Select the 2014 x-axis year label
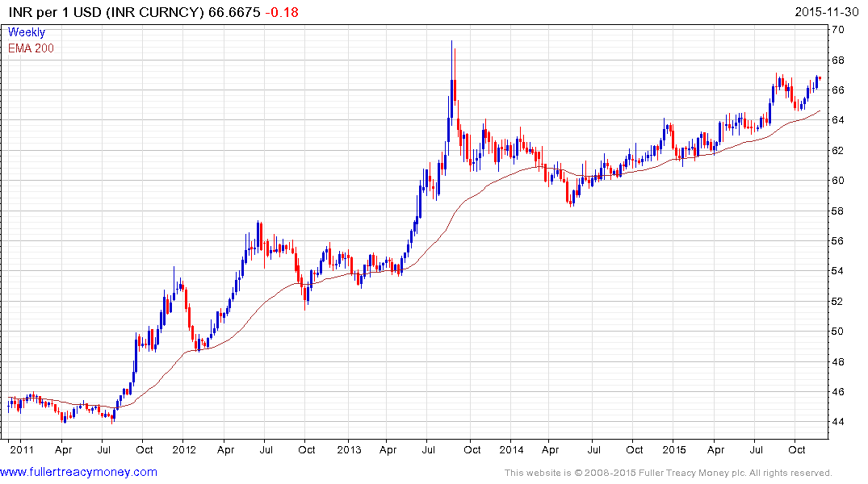The width and height of the screenshot is (868, 484). tap(511, 449)
